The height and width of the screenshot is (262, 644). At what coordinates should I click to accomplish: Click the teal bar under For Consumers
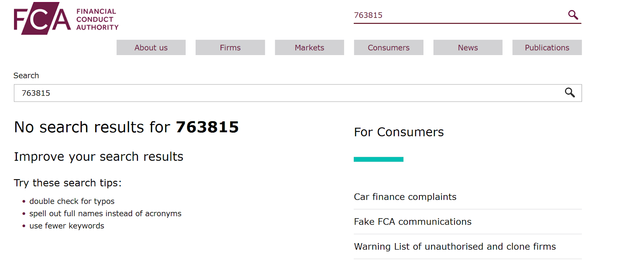point(378,160)
